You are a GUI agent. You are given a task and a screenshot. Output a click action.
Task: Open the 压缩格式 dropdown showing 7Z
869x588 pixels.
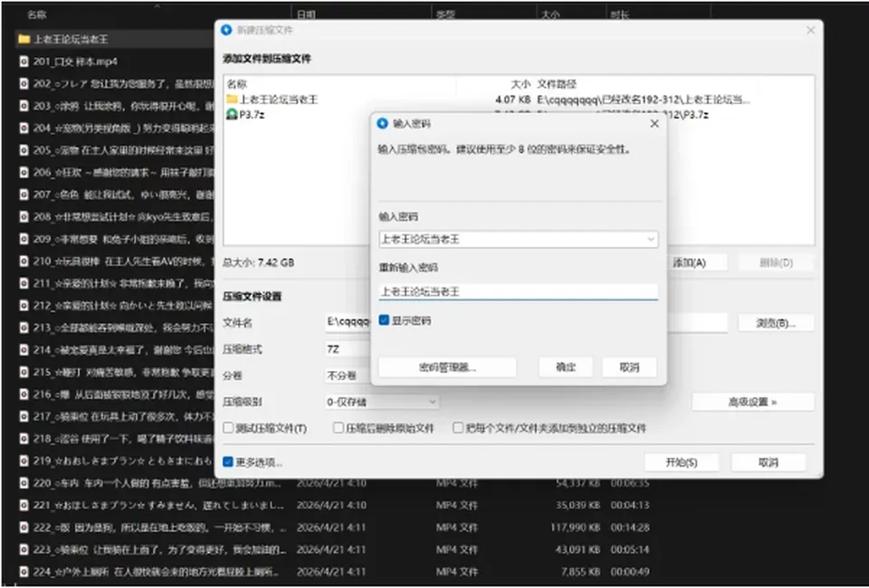click(x=348, y=349)
